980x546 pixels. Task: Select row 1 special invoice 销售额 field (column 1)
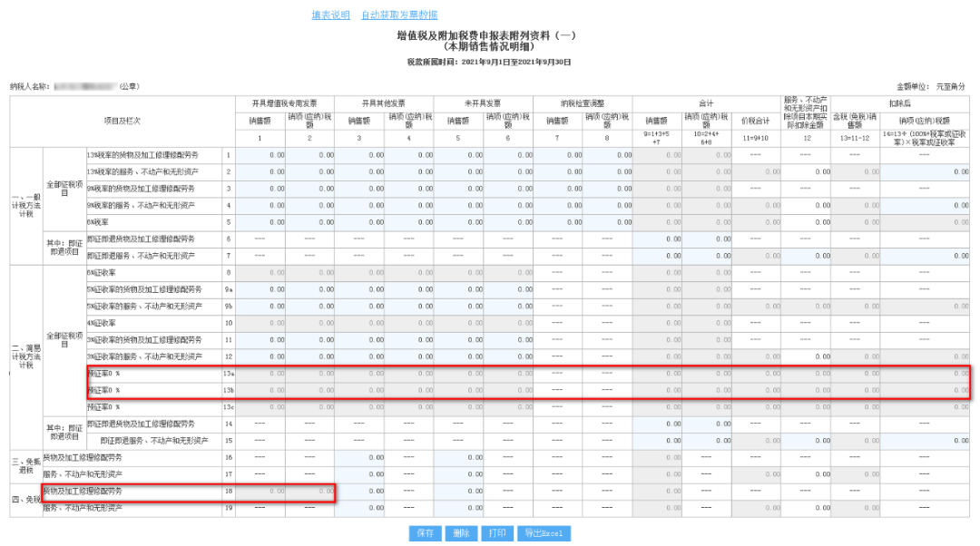(x=260, y=155)
